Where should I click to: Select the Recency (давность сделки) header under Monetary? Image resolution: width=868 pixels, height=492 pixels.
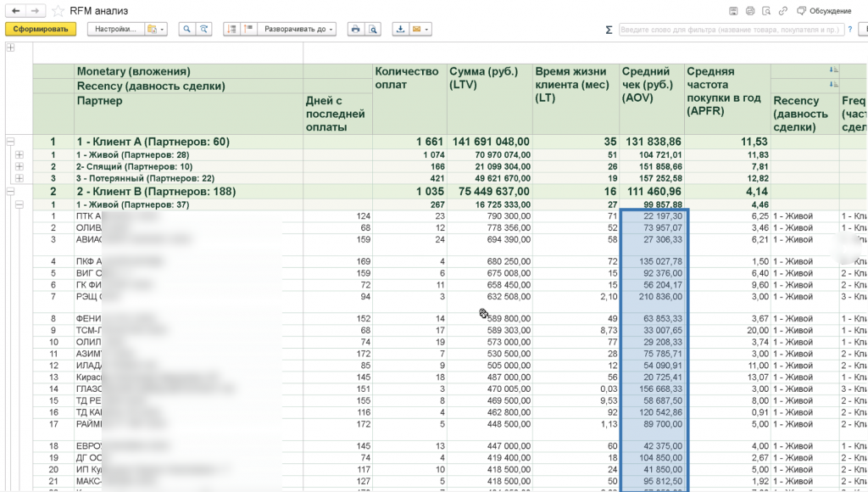[189, 86]
